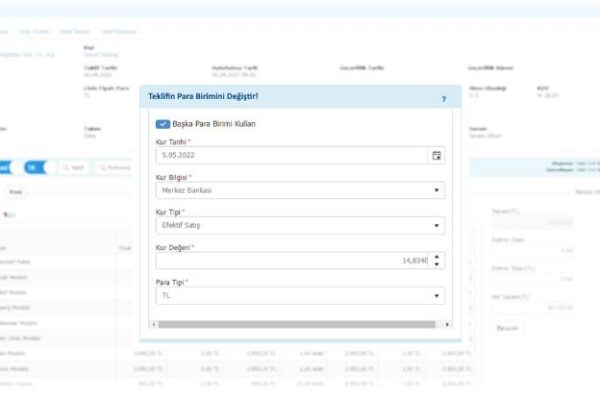The image size is (600, 400).
Task: Select the Front pill button in background
Action: pos(15,191)
